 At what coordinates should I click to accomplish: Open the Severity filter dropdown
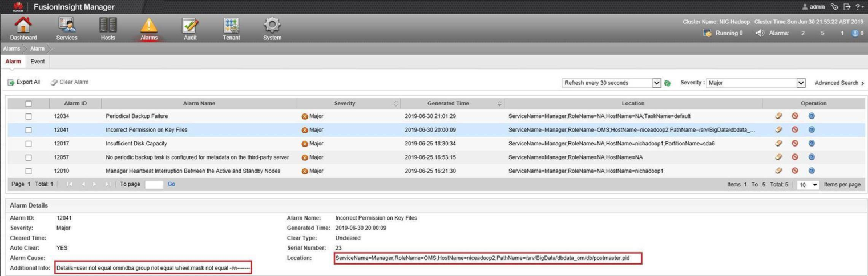point(756,83)
